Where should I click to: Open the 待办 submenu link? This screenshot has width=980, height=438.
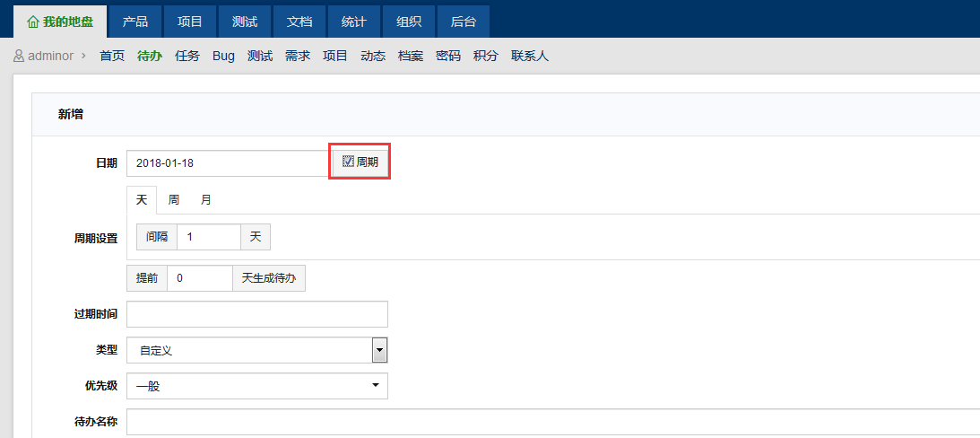pos(150,57)
